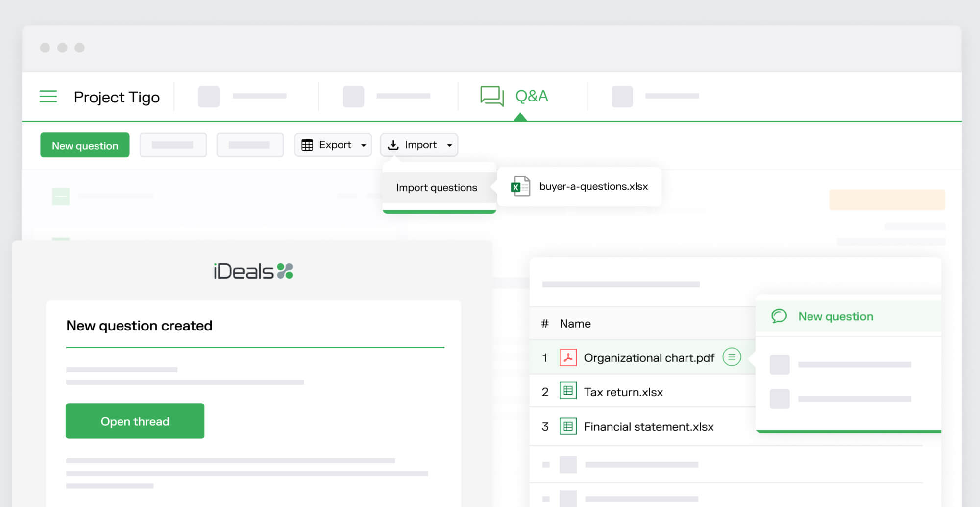Click the PDF icon for Organizational chart
This screenshot has height=507, width=980.
click(568, 357)
